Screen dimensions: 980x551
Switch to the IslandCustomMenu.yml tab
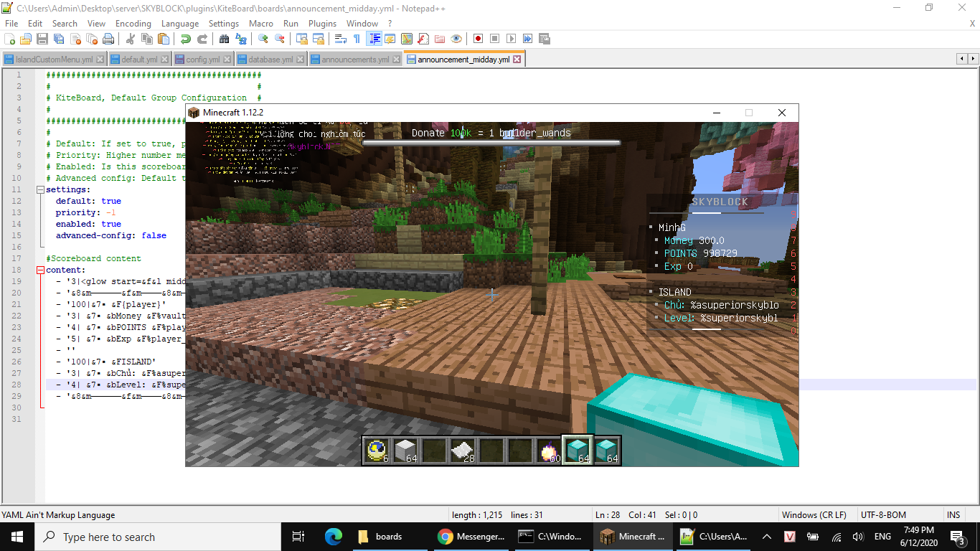(x=54, y=60)
